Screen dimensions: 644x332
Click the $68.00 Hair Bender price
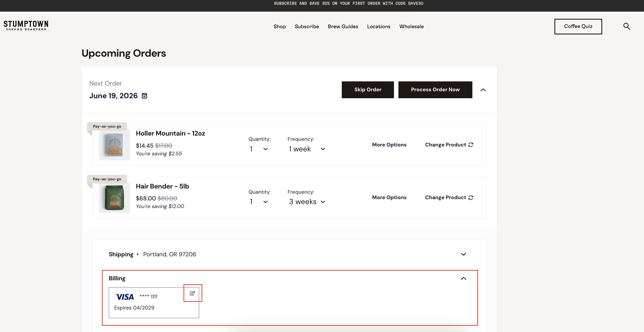click(146, 198)
